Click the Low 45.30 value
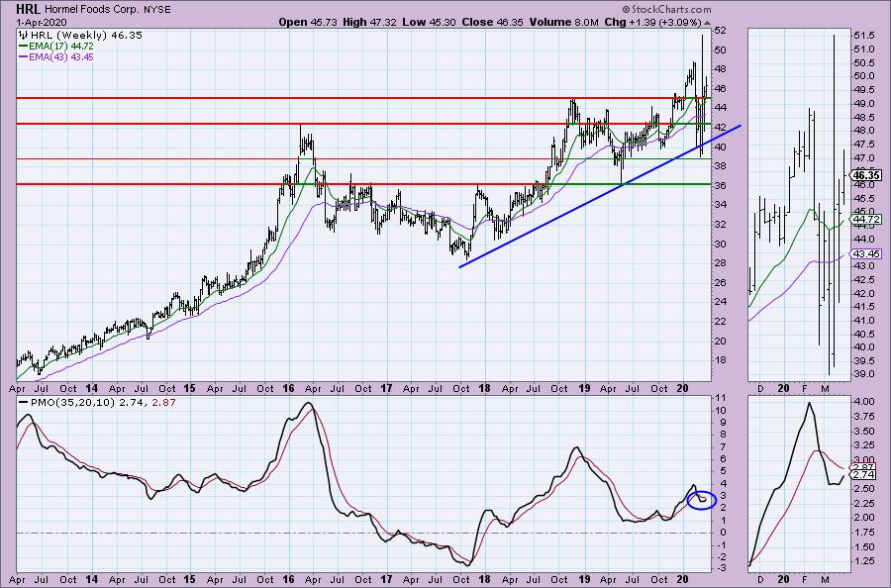 pos(428,22)
